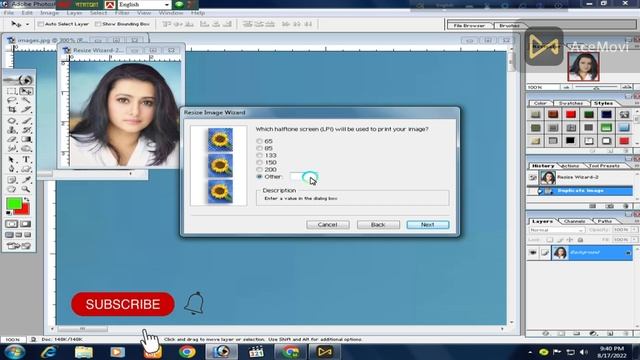The image size is (640, 360).
Task: Select the Brush tool
Action: (26, 121)
